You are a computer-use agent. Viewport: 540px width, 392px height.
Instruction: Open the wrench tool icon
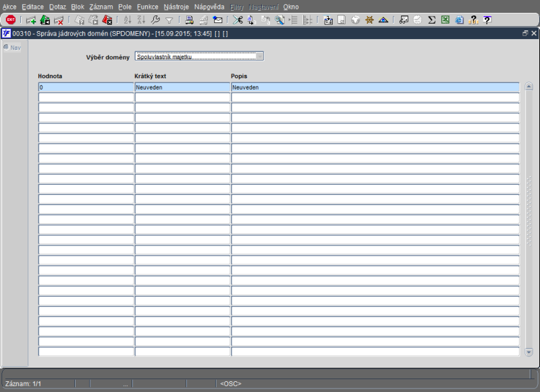pyautogui.click(x=155, y=20)
